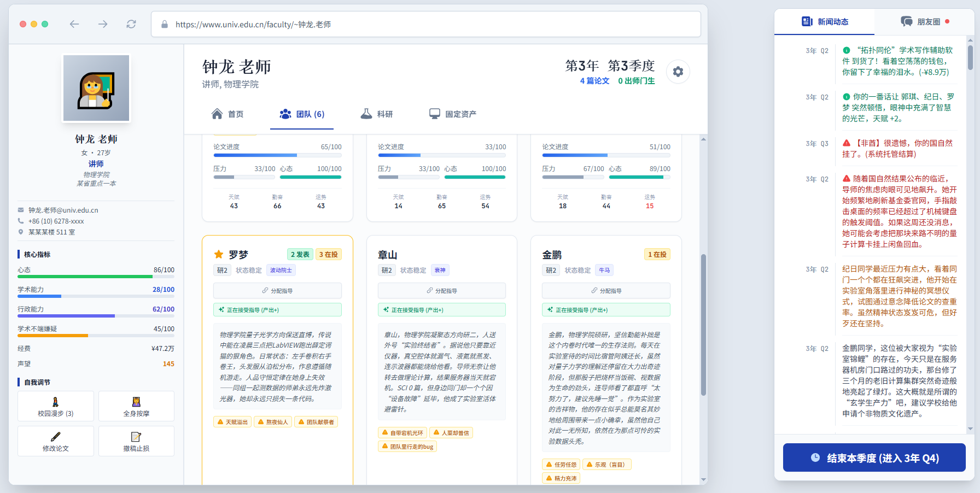Open the 固定资产 tab

click(x=453, y=114)
